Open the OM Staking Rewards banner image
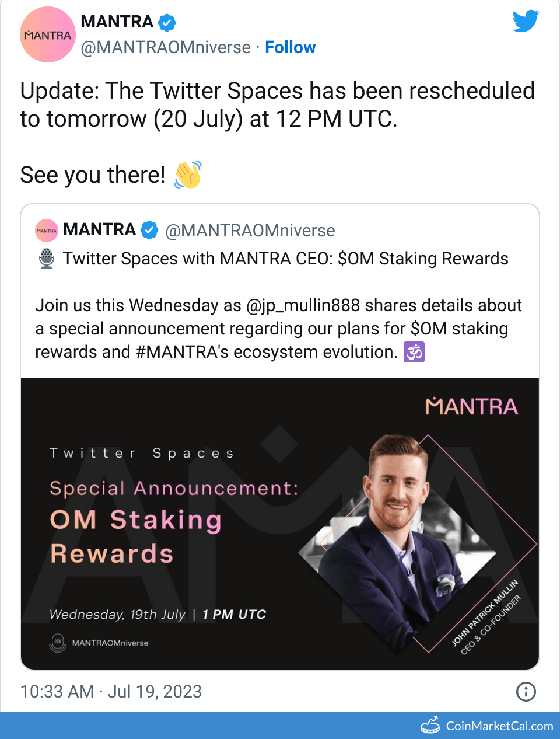Viewport: 560px width, 739px height. (x=280, y=524)
